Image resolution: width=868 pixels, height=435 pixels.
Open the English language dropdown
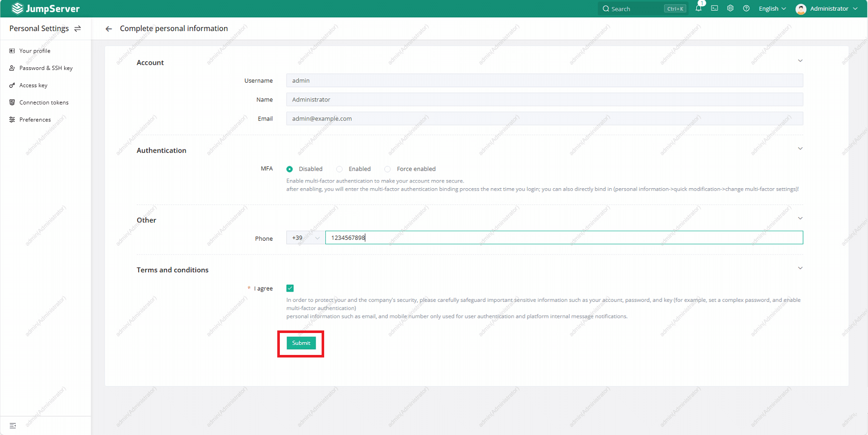[x=772, y=9]
